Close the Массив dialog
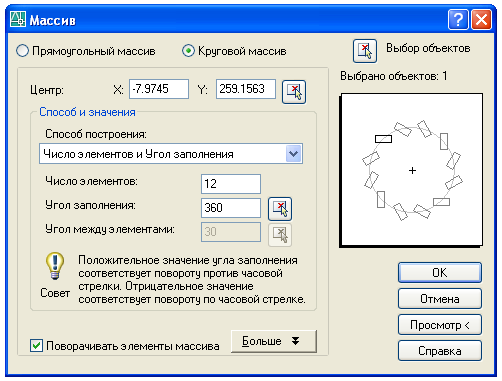 (481, 19)
